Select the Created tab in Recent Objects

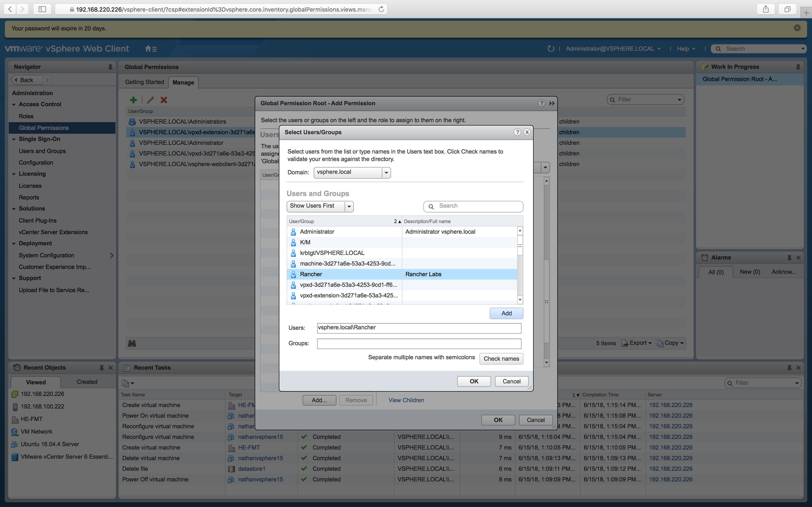point(87,382)
